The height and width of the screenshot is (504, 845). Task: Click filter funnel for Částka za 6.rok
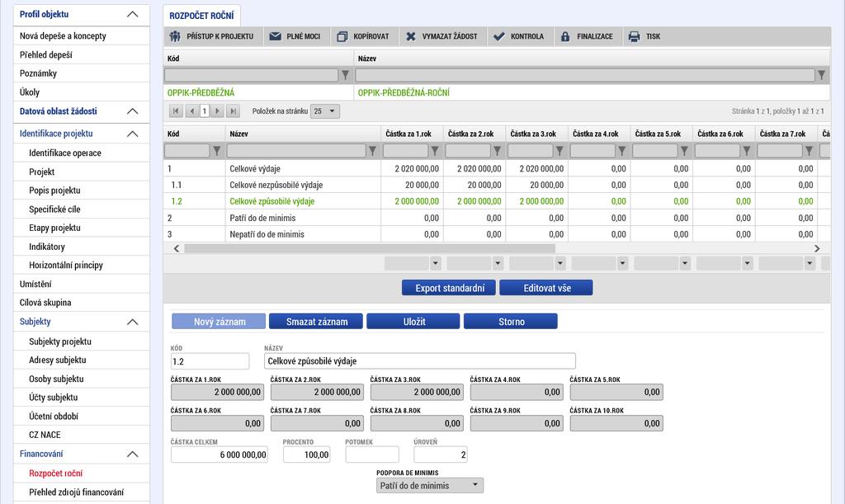pos(746,151)
